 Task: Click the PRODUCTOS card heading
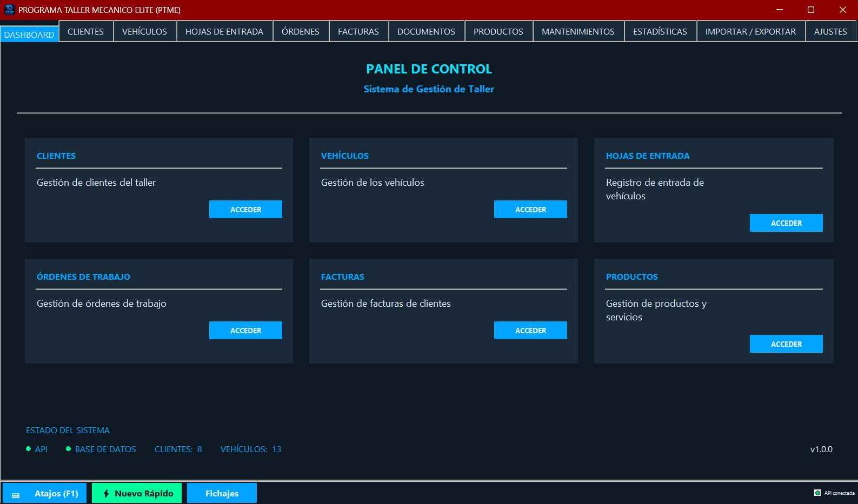pos(632,277)
